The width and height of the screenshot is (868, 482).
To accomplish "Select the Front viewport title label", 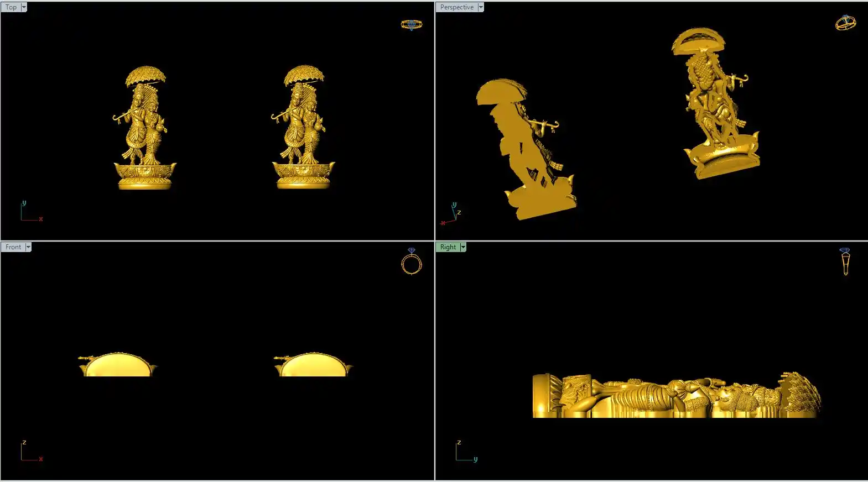I will 13,247.
